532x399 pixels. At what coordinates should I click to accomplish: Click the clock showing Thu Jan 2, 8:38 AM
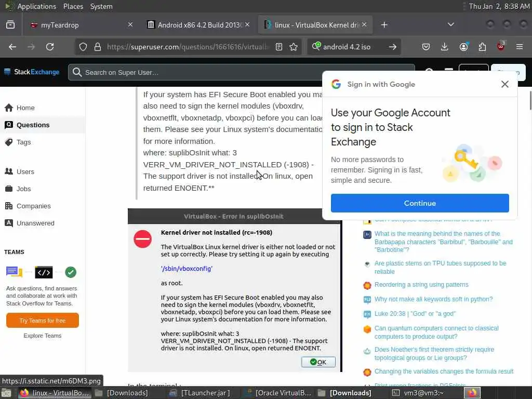[x=499, y=6]
